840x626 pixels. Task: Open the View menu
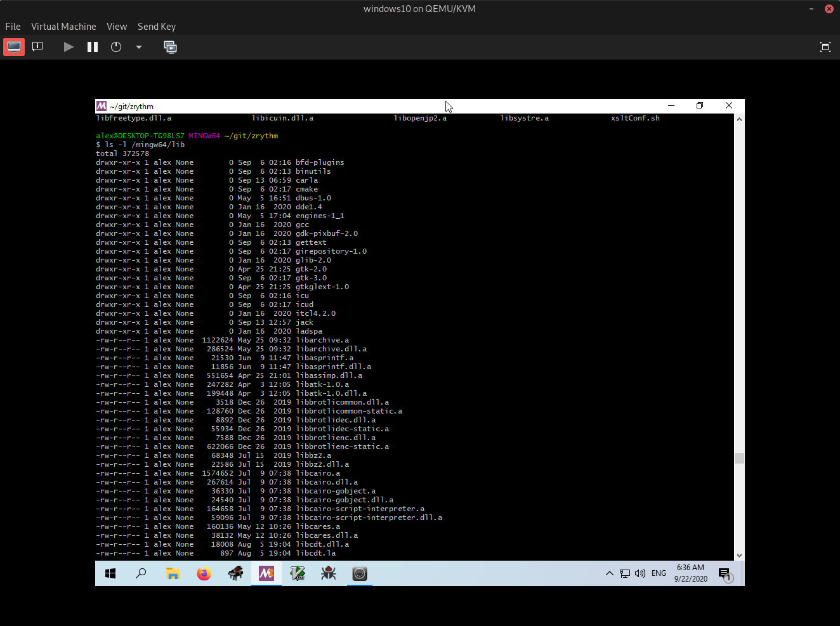(x=117, y=27)
